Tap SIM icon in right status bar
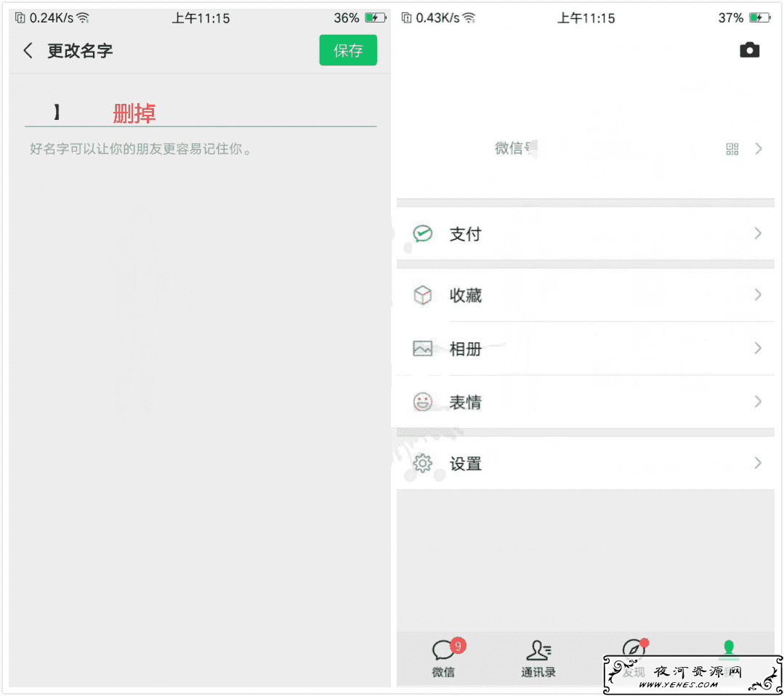This screenshot has height=696, width=784. click(406, 18)
